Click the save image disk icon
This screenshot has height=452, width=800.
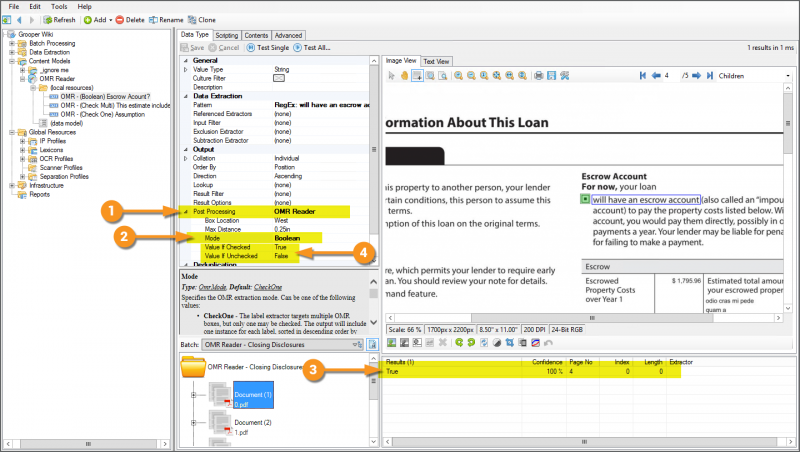coord(551,76)
